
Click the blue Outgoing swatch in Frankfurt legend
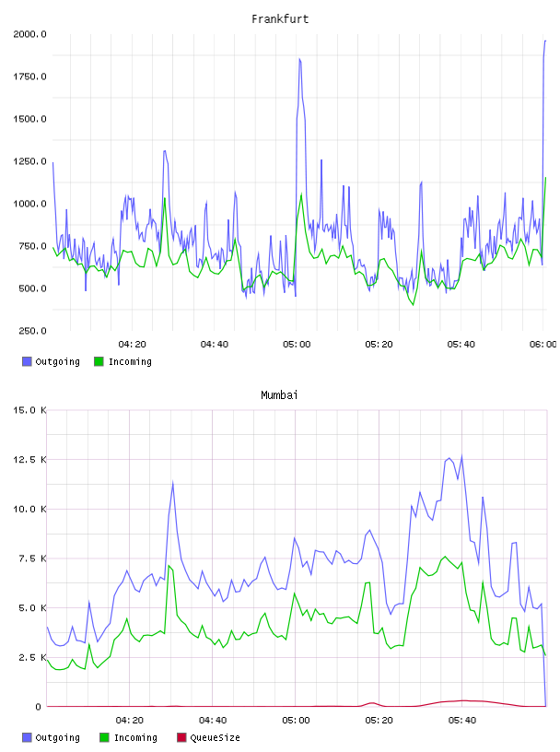tap(27, 361)
